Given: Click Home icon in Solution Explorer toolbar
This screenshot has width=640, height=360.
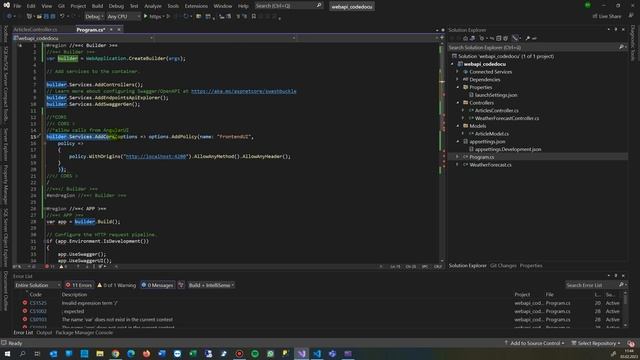Looking at the screenshot, I should (465, 38).
